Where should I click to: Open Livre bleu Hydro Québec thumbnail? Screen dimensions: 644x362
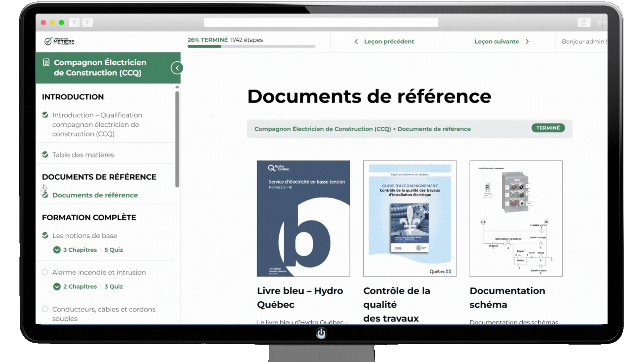(303, 219)
